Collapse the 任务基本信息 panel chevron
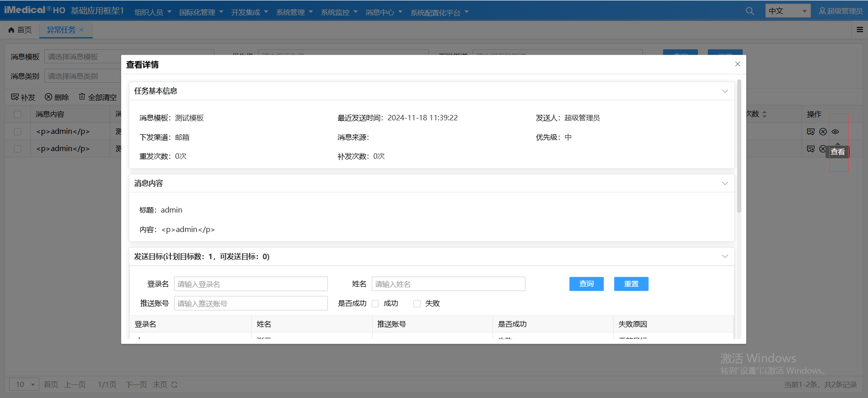The image size is (868, 398). [725, 91]
